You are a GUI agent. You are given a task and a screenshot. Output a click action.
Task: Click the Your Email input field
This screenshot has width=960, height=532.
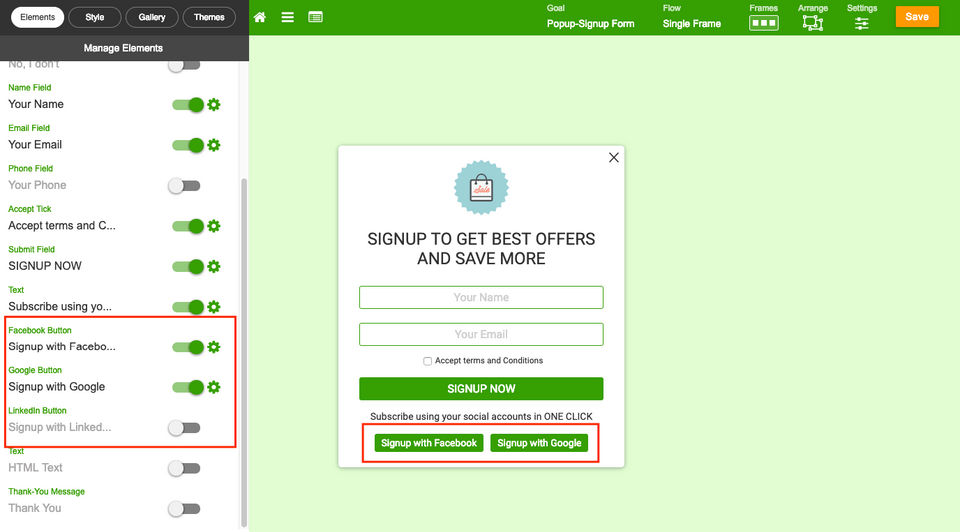[481, 334]
